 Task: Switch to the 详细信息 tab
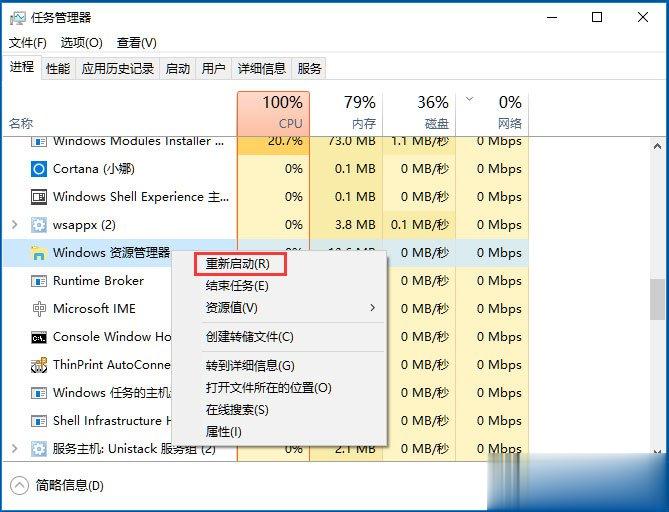click(262, 68)
